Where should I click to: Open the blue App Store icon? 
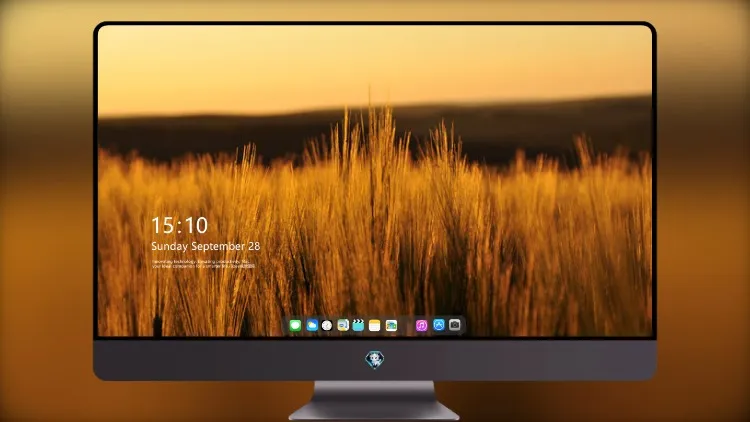click(x=439, y=325)
